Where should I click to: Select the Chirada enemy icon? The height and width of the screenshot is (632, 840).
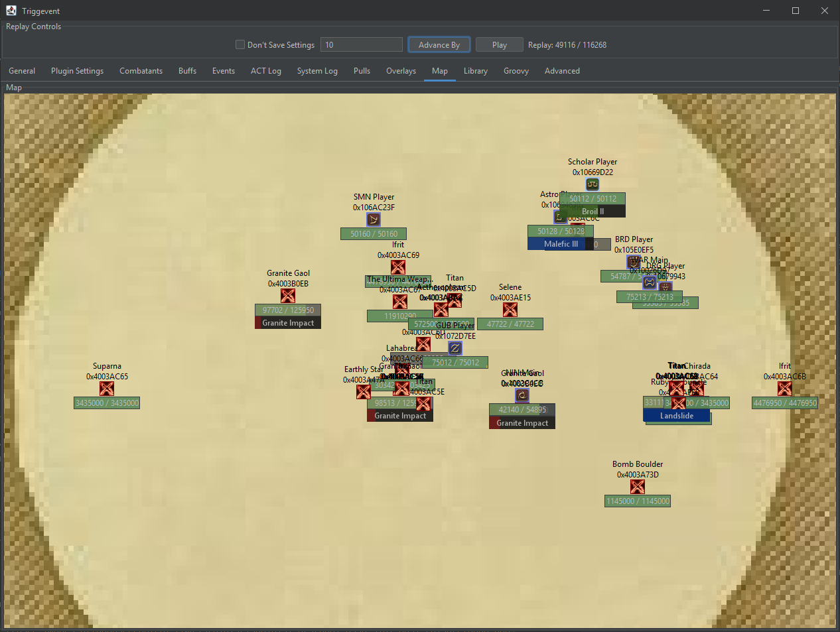tap(697, 389)
